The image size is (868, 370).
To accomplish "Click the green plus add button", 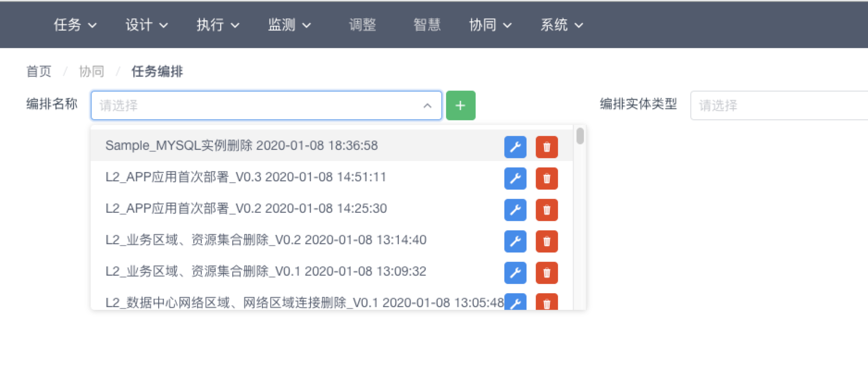I will point(460,105).
